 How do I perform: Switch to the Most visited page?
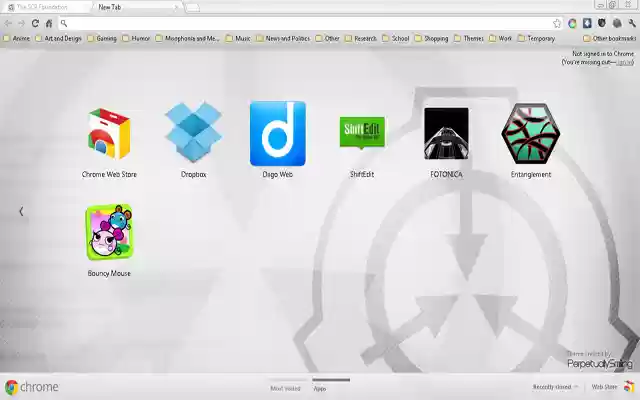tap(285, 388)
